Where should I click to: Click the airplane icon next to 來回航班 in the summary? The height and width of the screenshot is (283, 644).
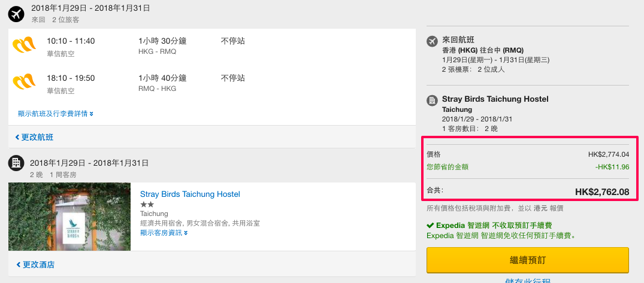pyautogui.click(x=432, y=41)
